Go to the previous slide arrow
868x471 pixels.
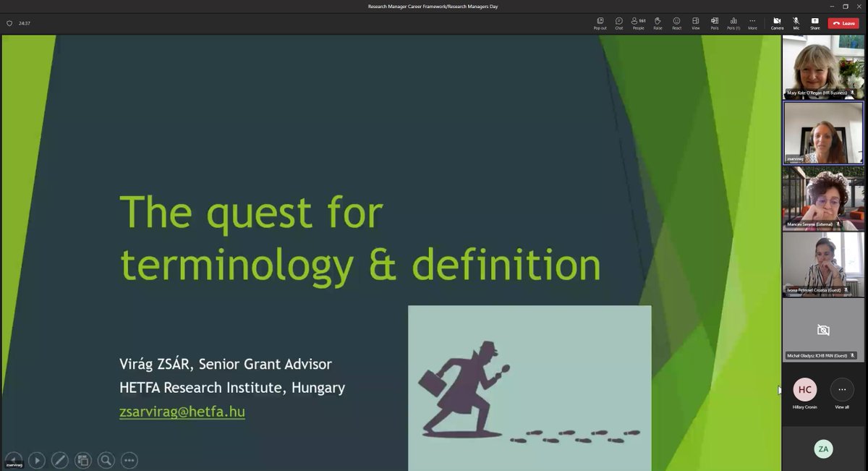[14, 459]
